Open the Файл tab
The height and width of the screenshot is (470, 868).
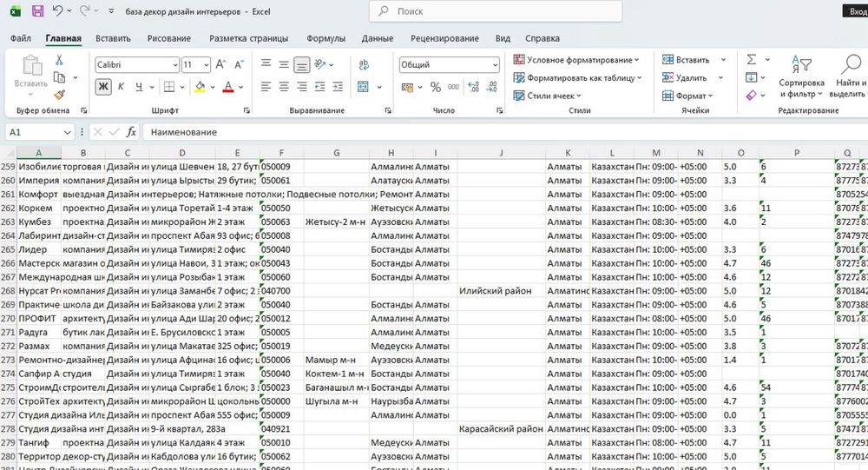[x=21, y=38]
